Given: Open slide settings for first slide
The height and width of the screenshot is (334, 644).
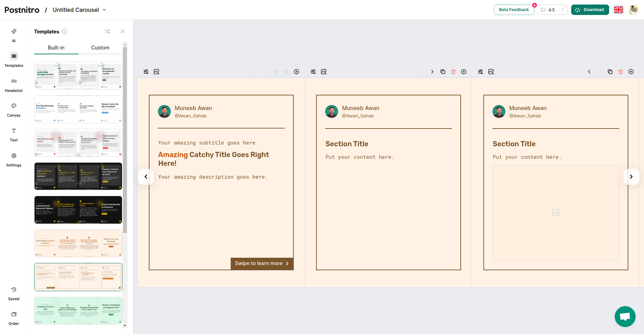Looking at the screenshot, I should tap(146, 72).
